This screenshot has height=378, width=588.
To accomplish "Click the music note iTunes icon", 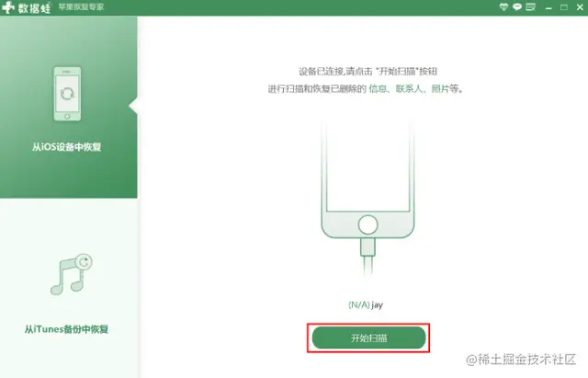I will (72, 274).
